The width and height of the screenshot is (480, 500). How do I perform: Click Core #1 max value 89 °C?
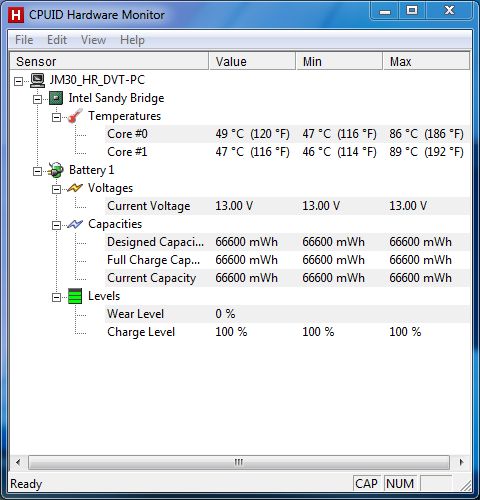tap(426, 152)
